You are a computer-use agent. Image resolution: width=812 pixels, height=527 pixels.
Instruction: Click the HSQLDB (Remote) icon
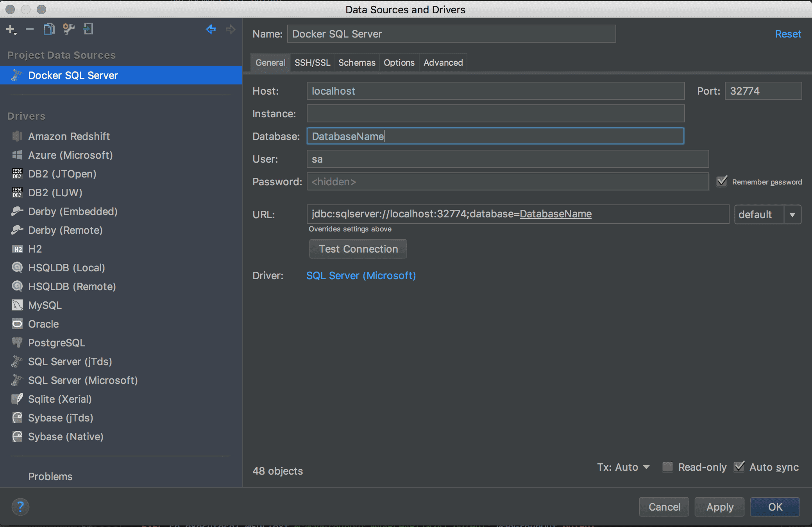[17, 286]
